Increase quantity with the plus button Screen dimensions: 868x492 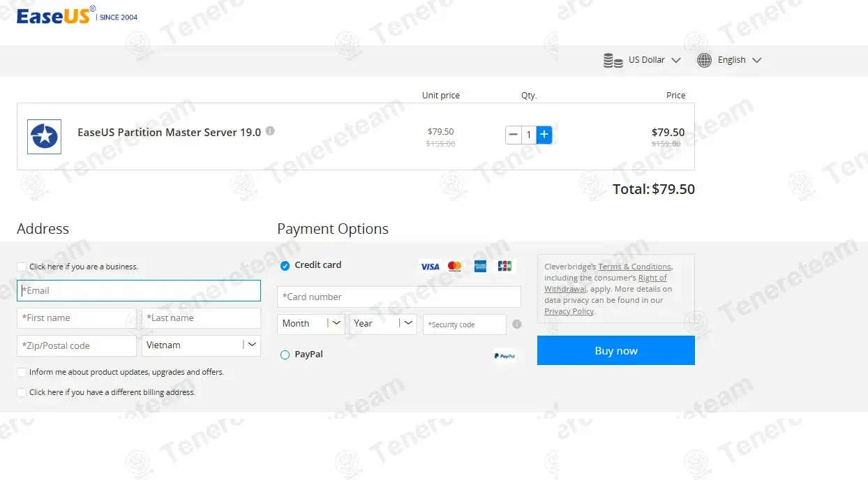[x=544, y=135]
